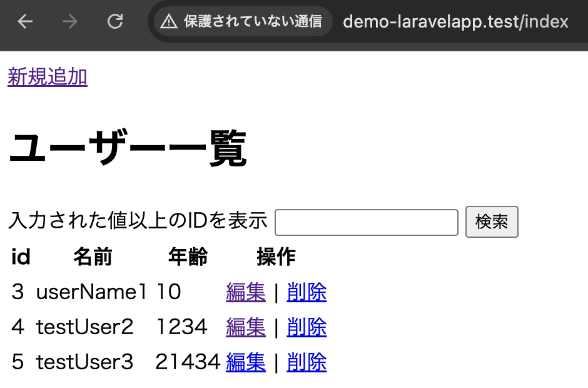Image resolution: width=588 pixels, height=388 pixels.
Task: Remove testUser3 with its 削除 link
Action: 307,362
